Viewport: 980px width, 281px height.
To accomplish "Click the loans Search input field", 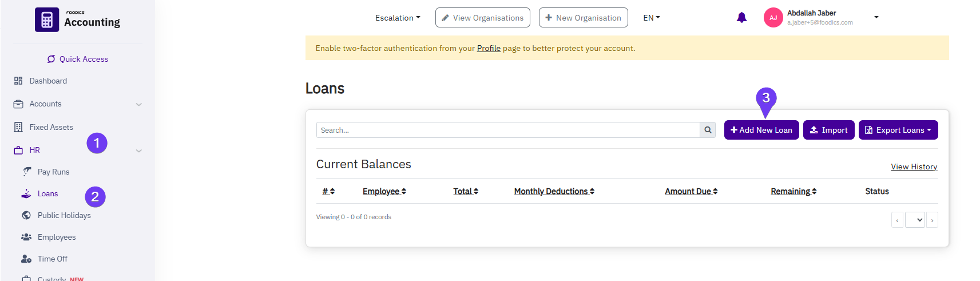I will click(507, 130).
